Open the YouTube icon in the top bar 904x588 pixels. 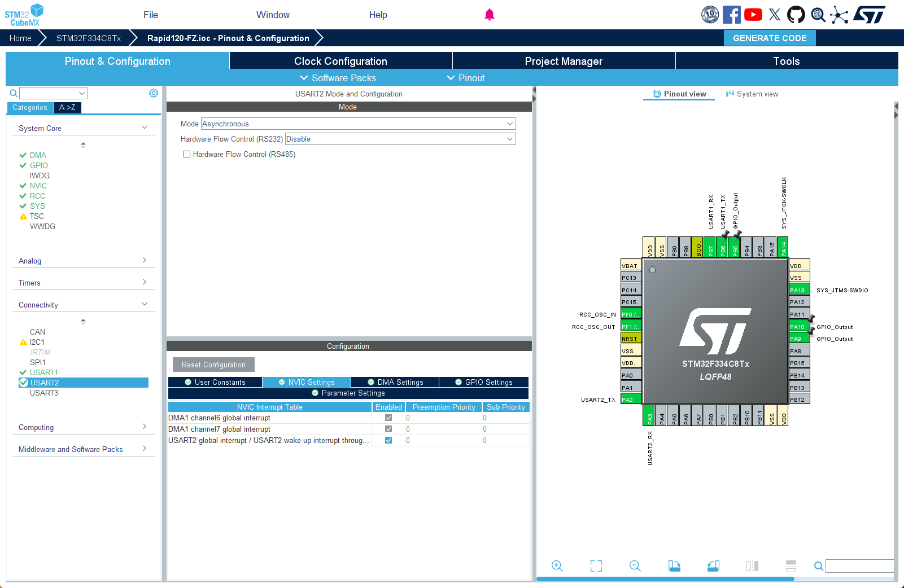tap(753, 15)
